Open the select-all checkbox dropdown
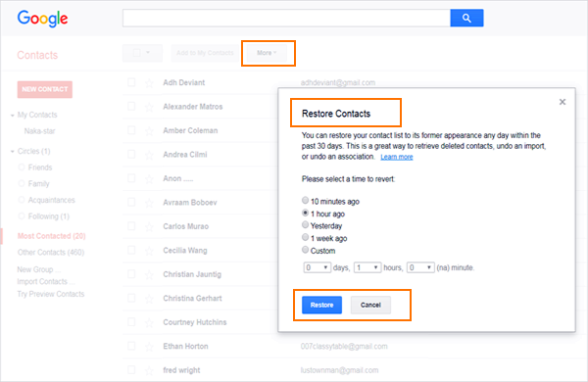This screenshot has height=382, width=588. (142, 53)
